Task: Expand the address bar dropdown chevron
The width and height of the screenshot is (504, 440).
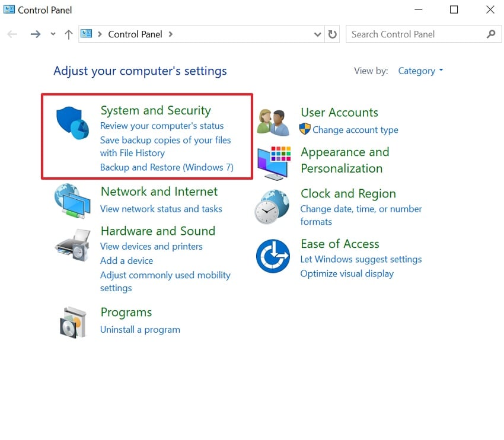Action: pyautogui.click(x=317, y=34)
